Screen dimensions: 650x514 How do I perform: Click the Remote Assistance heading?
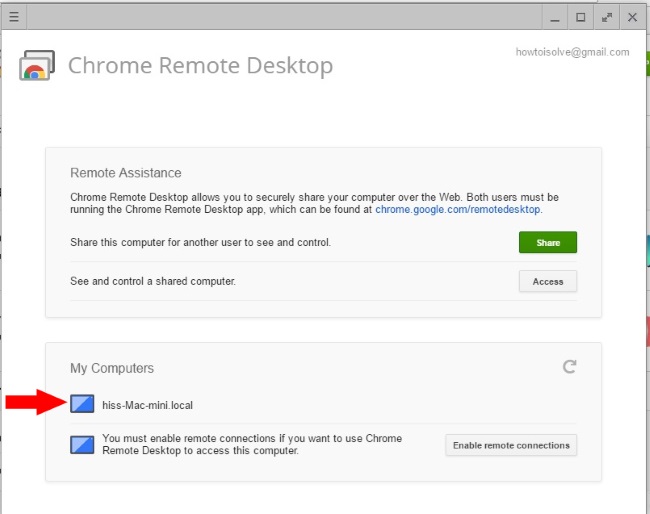[126, 173]
